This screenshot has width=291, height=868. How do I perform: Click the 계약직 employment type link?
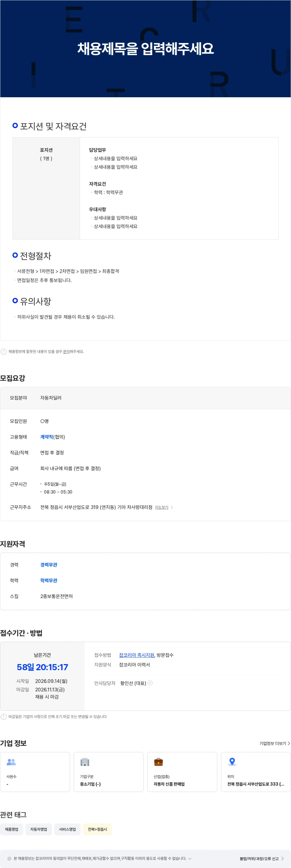(x=47, y=437)
